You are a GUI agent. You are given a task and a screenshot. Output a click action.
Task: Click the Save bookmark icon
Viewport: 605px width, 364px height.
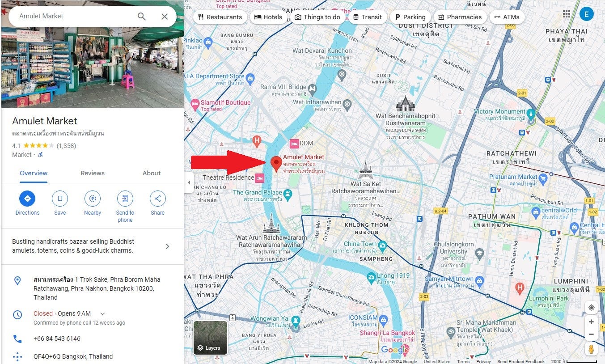tap(60, 199)
